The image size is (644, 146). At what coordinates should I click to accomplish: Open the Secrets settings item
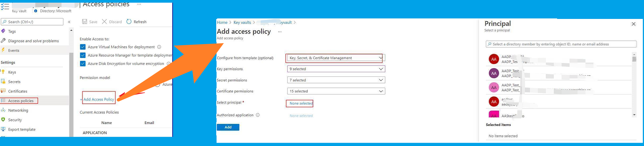(14, 82)
